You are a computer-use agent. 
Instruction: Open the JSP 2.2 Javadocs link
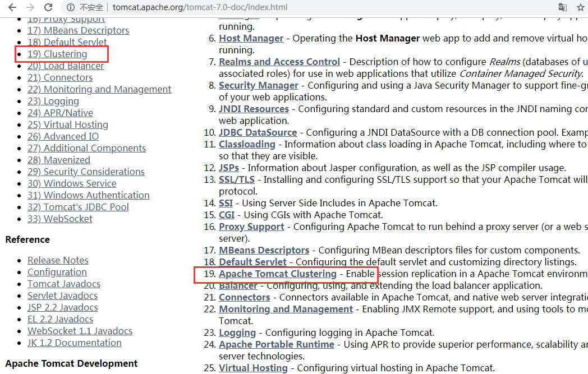point(63,307)
